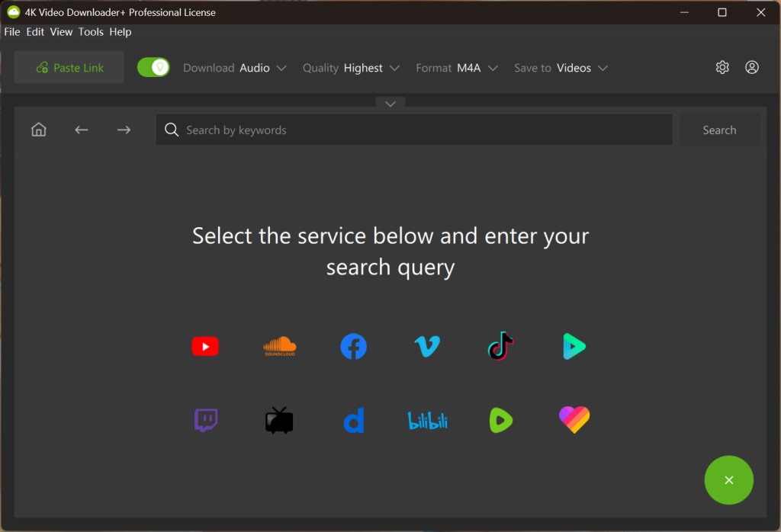The image size is (781, 532).
Task: Open the View menu
Action: tap(61, 32)
